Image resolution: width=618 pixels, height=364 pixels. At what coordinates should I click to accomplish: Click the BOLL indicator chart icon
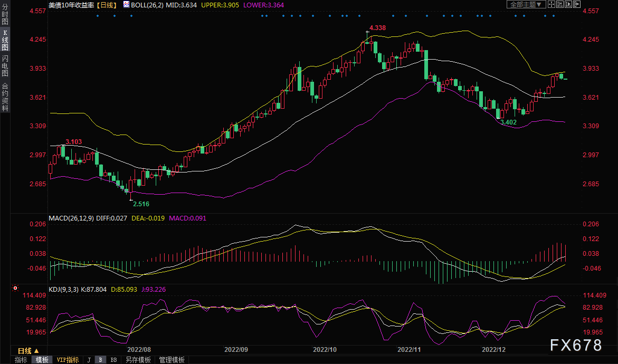click(x=126, y=4)
